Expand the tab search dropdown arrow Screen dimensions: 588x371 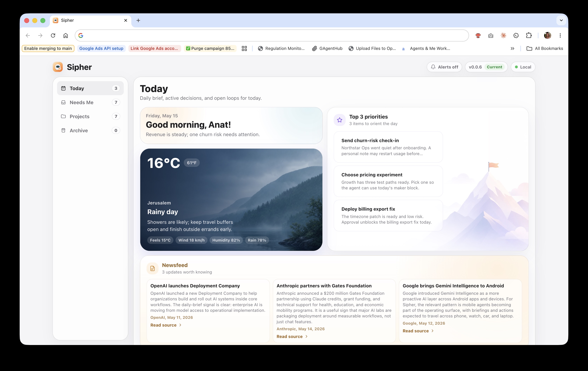pyautogui.click(x=561, y=20)
